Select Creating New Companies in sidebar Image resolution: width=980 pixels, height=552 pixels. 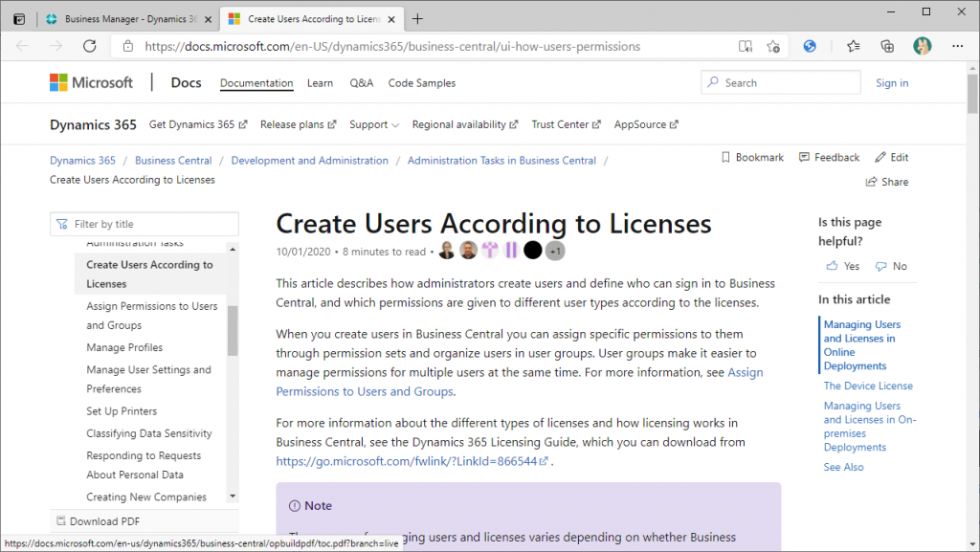(x=146, y=497)
